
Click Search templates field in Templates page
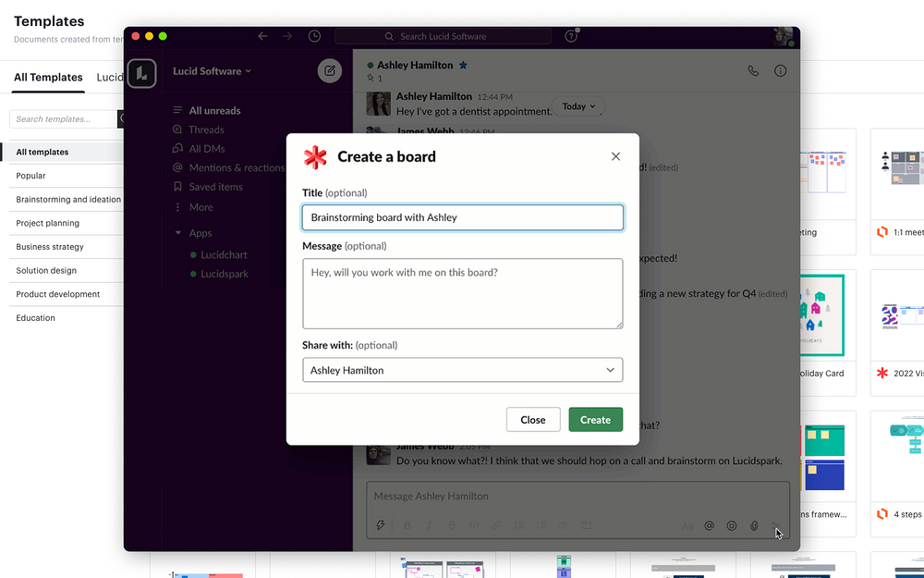tap(63, 118)
